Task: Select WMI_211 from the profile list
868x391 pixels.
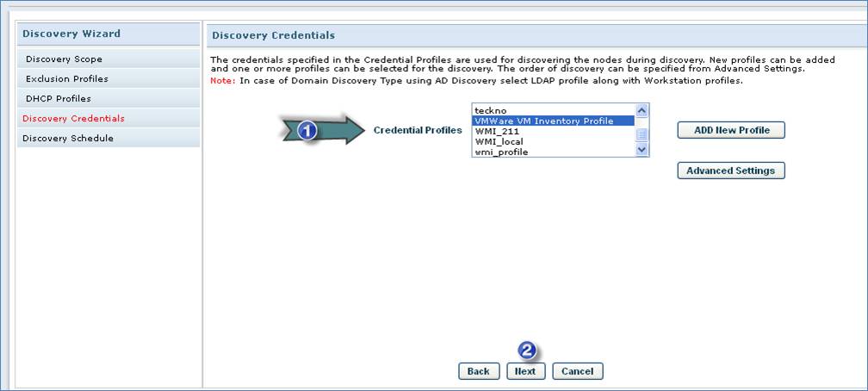Action: pos(497,132)
